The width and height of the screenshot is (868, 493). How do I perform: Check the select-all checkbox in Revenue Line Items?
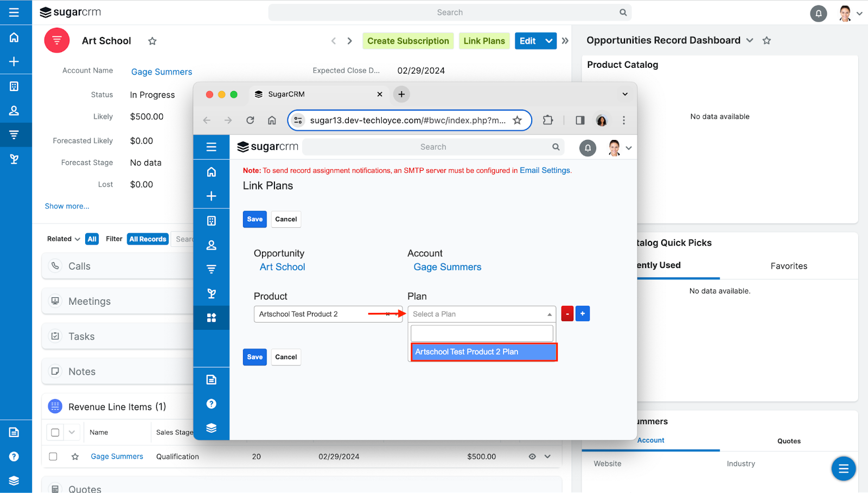pyautogui.click(x=54, y=432)
